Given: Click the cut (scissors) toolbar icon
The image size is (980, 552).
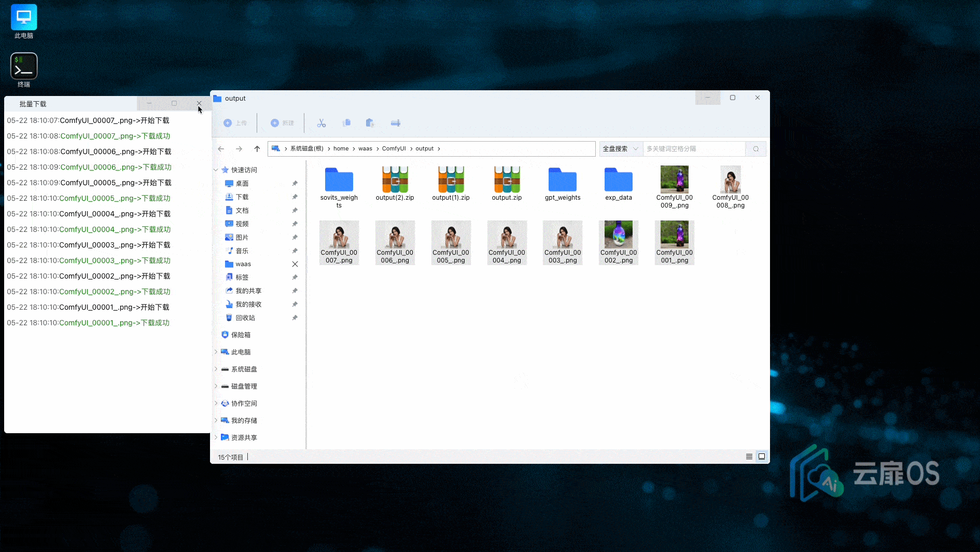Looking at the screenshot, I should (x=321, y=123).
